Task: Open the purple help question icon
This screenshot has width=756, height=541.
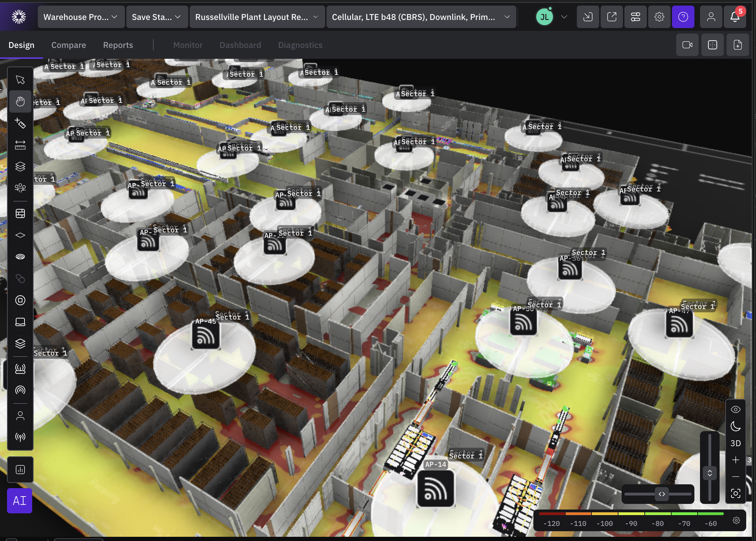Action: coord(683,17)
